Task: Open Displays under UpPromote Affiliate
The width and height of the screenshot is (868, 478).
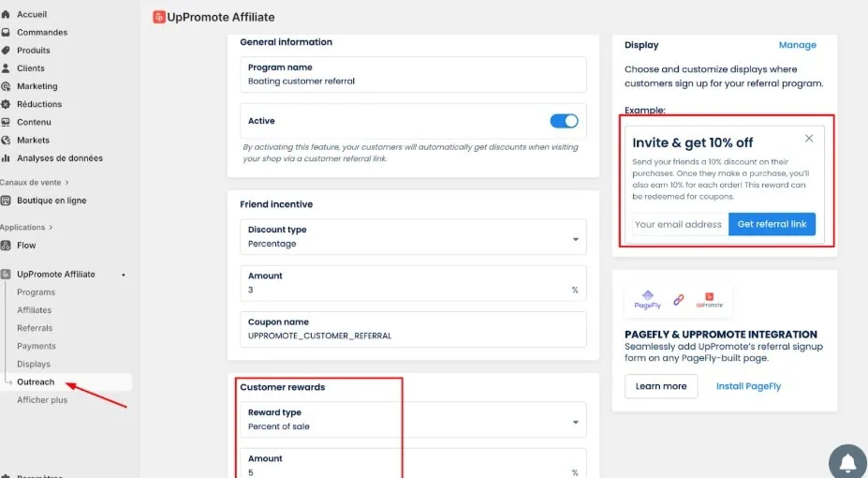Action: 34,364
